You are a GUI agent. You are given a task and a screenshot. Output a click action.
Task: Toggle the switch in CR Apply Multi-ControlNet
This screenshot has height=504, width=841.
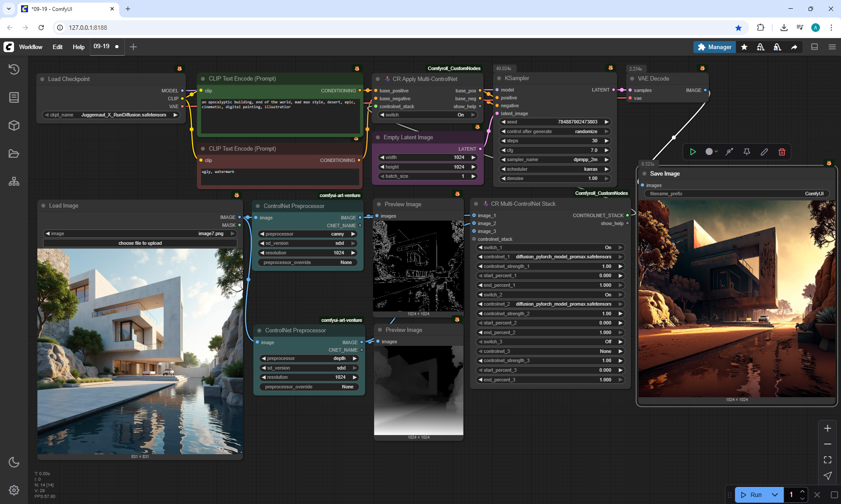pyautogui.click(x=427, y=115)
